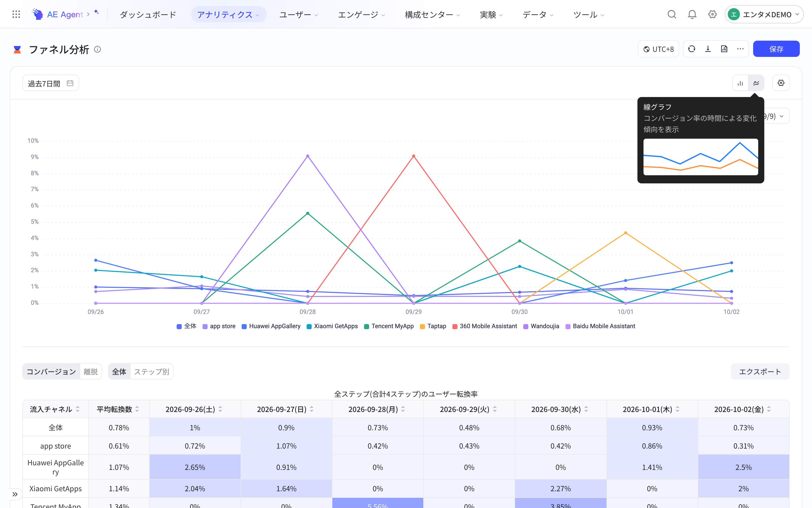Refresh the funnel analysis data
Image resolution: width=812 pixels, height=508 pixels.
pyautogui.click(x=691, y=49)
